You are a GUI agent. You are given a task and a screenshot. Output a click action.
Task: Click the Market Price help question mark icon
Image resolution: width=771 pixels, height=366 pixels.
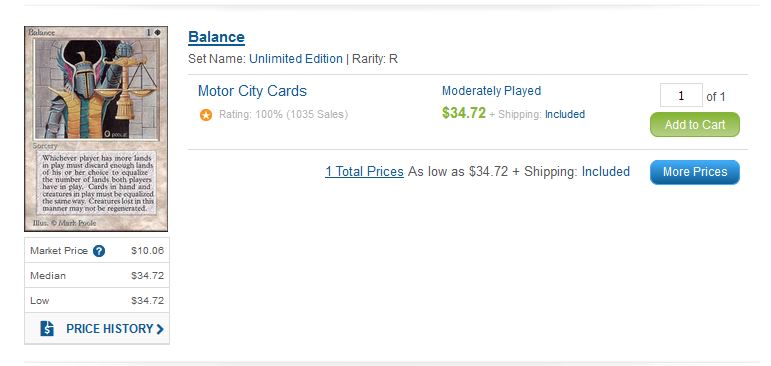coord(99,251)
